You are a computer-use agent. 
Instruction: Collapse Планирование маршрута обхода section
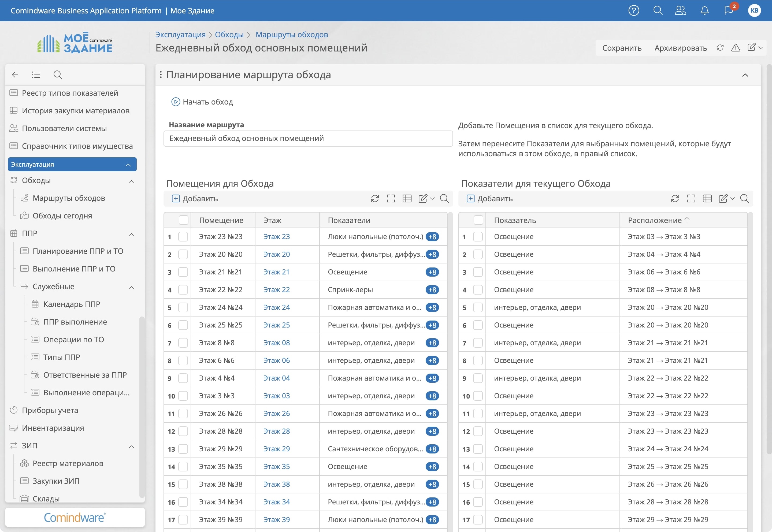click(x=745, y=75)
